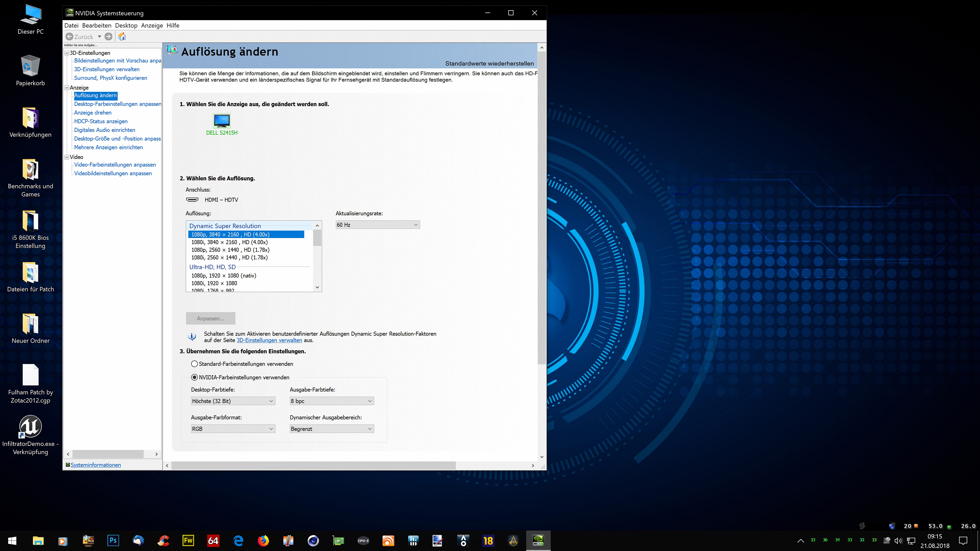The height and width of the screenshot is (551, 980).
Task: Click the forward arrow navigation icon
Action: pyautogui.click(x=108, y=36)
